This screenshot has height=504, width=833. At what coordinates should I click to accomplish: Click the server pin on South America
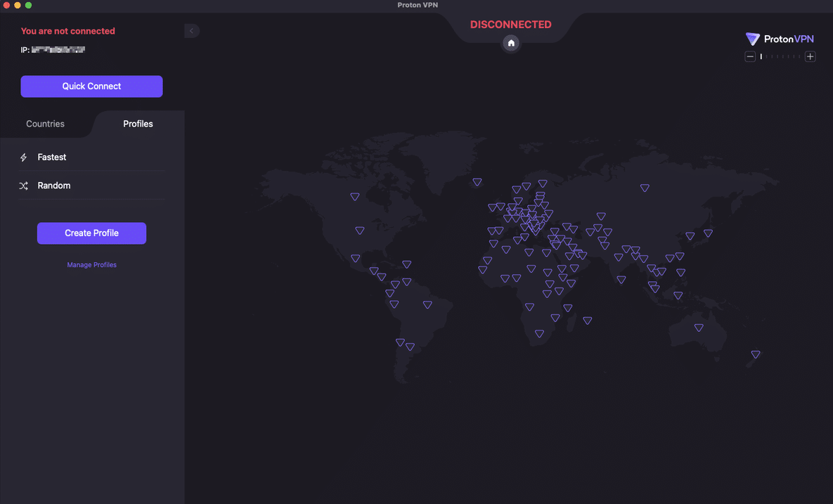click(x=427, y=304)
